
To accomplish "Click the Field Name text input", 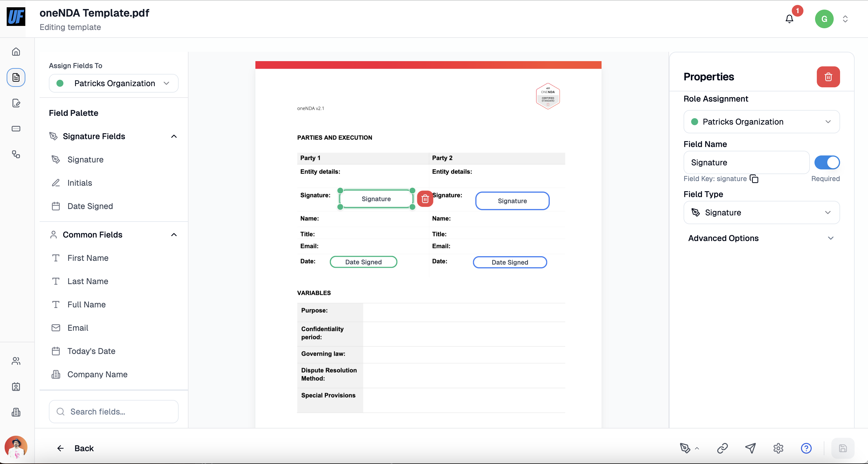I will (x=746, y=162).
